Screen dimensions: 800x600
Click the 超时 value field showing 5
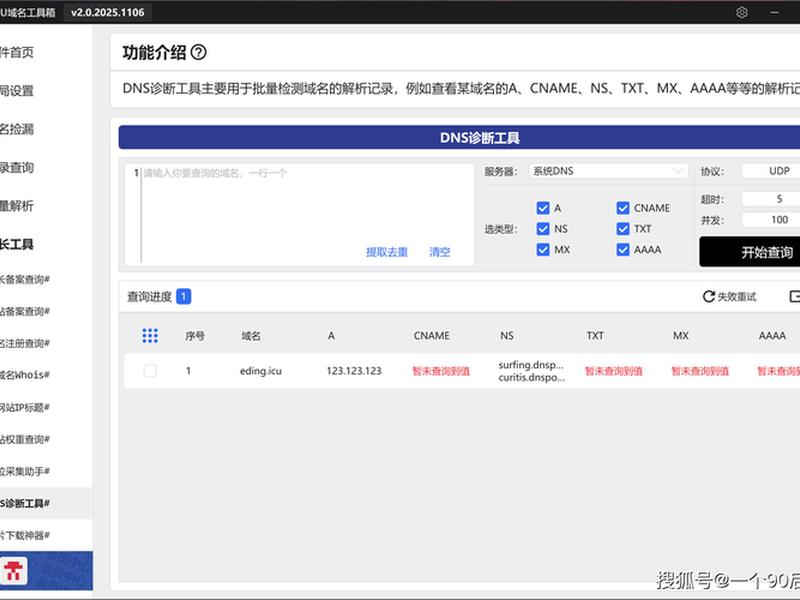click(x=770, y=199)
